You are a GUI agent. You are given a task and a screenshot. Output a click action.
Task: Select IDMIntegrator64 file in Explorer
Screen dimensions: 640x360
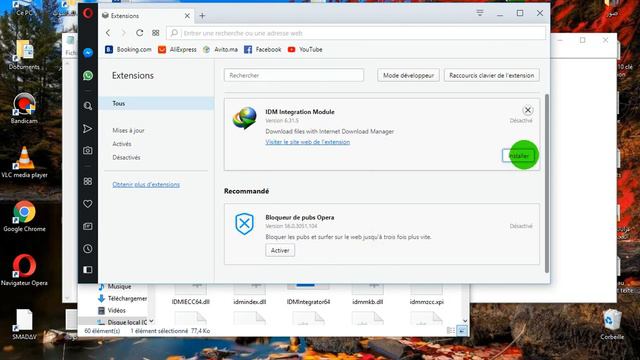click(x=308, y=294)
